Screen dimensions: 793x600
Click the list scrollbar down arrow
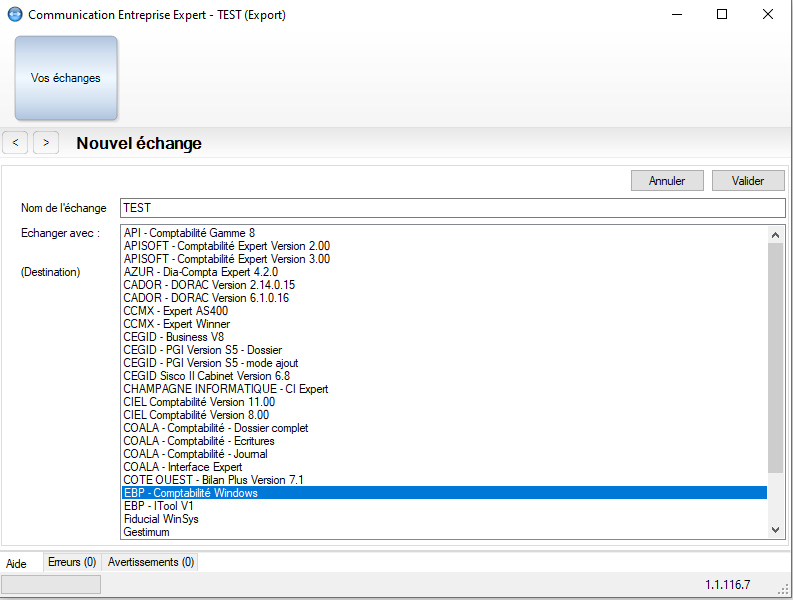point(775,530)
